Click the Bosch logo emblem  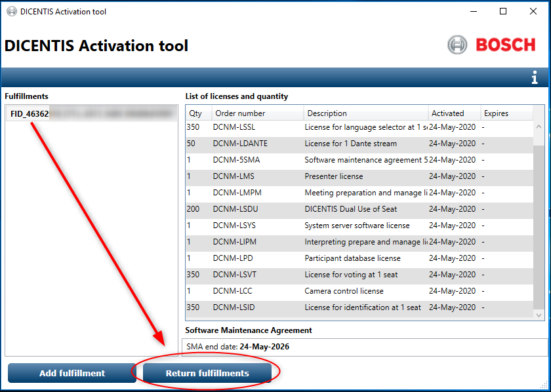pyautogui.click(x=457, y=45)
